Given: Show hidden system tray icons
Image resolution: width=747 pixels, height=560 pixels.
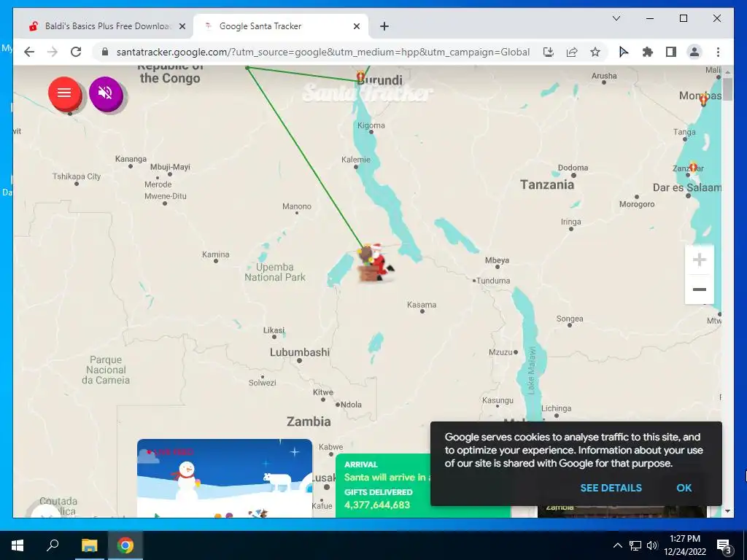Looking at the screenshot, I should pyautogui.click(x=617, y=545).
